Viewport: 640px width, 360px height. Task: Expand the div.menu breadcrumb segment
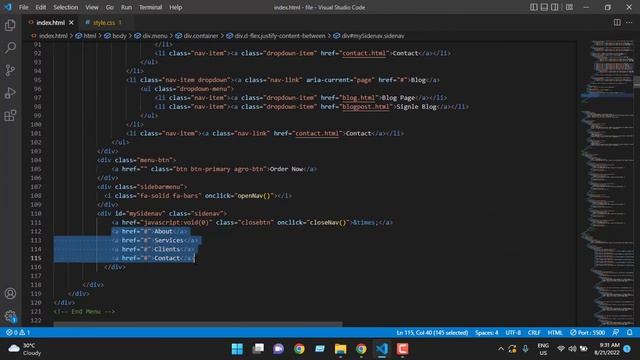155,36
